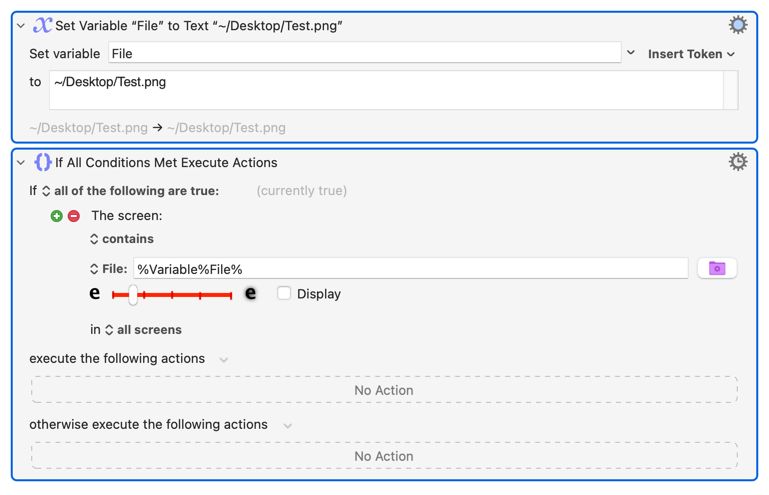This screenshot has width=769, height=495.
Task: Enable the Display checkbox
Action: coord(284,293)
